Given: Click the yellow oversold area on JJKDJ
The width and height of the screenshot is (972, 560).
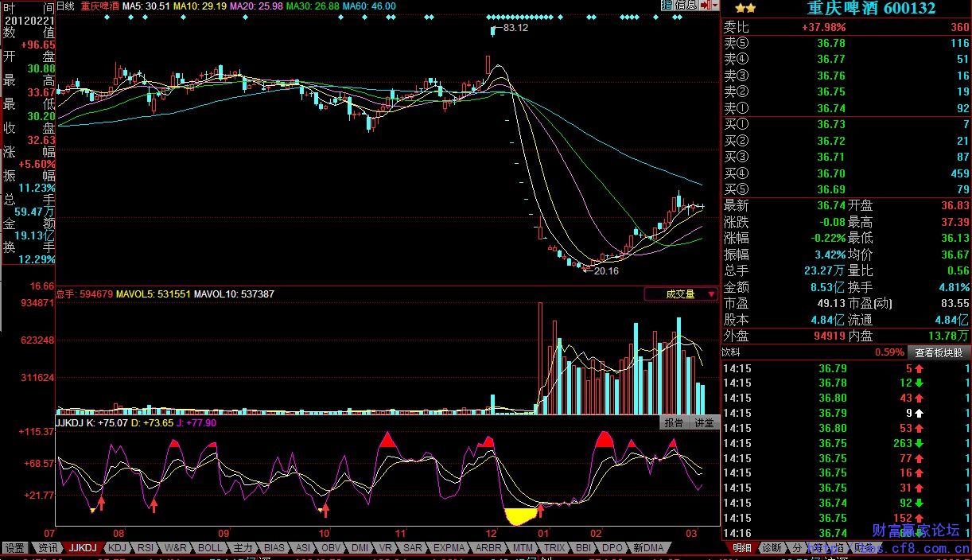Looking at the screenshot, I should pos(521,517).
